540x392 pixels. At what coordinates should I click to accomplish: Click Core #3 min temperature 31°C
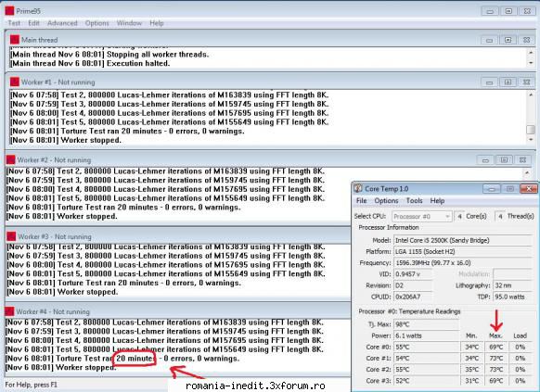pos(472,381)
